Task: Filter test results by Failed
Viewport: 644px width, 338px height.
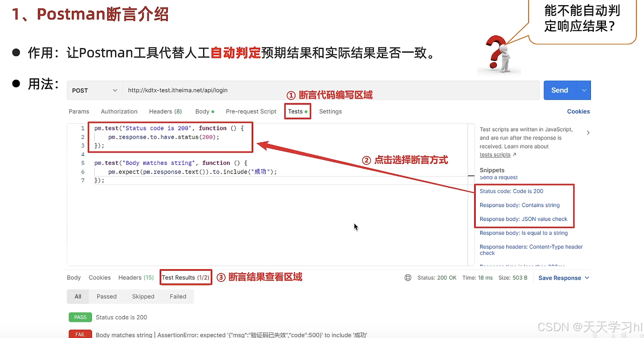Action: (178, 296)
